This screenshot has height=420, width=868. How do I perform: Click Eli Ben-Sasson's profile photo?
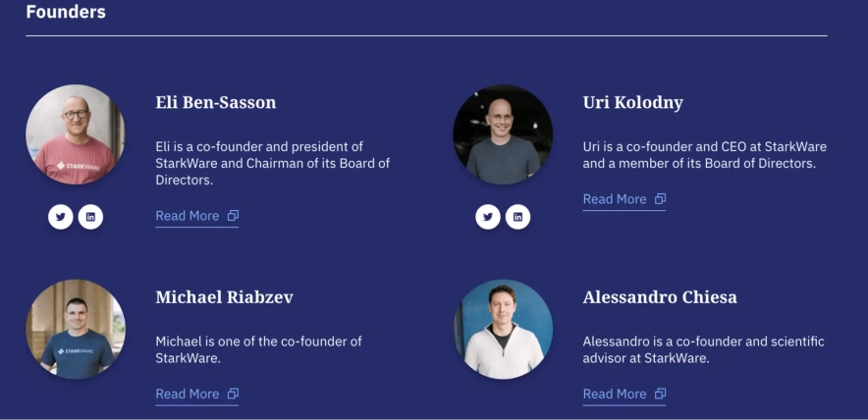pyautogui.click(x=76, y=134)
